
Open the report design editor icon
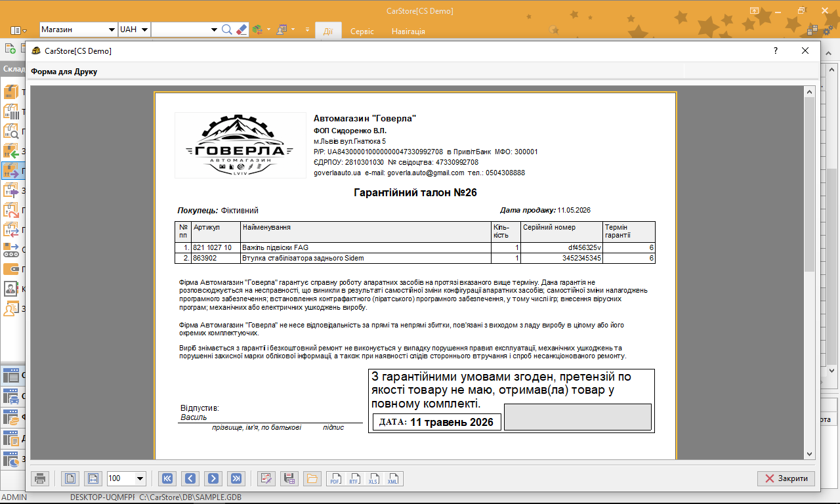coord(266,478)
